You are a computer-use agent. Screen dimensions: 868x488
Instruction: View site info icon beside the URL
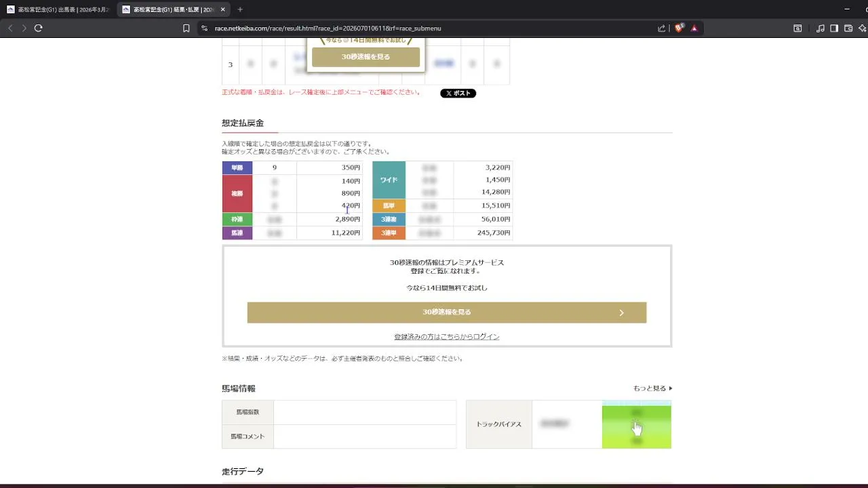coord(204,28)
